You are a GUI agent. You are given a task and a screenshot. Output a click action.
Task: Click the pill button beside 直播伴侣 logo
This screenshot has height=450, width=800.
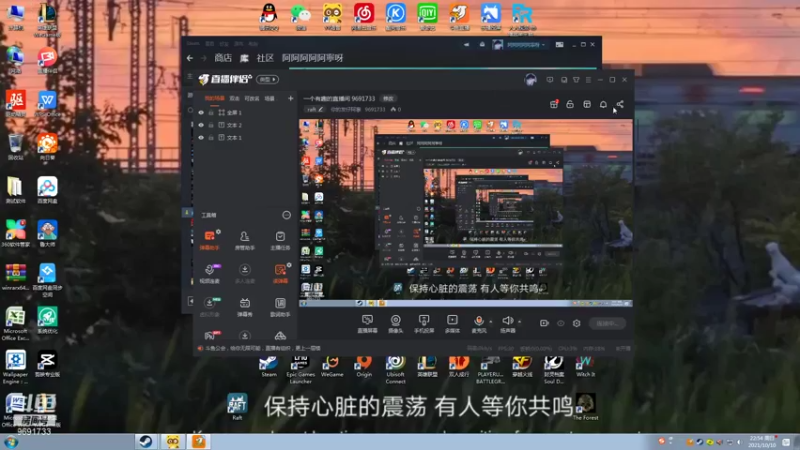[267, 80]
